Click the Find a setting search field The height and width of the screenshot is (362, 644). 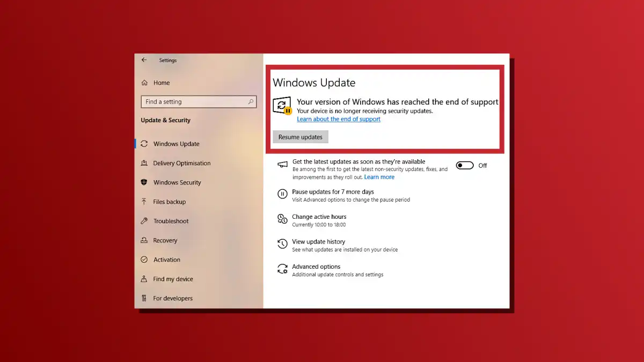tap(199, 101)
